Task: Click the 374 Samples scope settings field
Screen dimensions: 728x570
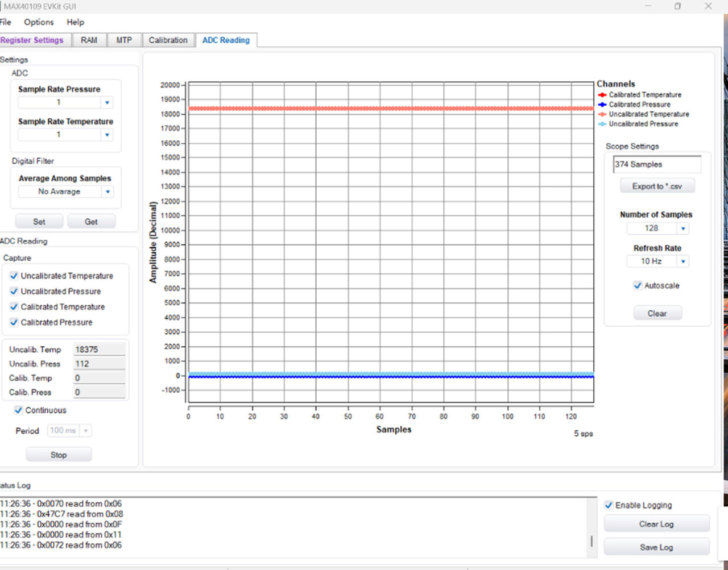Action: [x=656, y=164]
